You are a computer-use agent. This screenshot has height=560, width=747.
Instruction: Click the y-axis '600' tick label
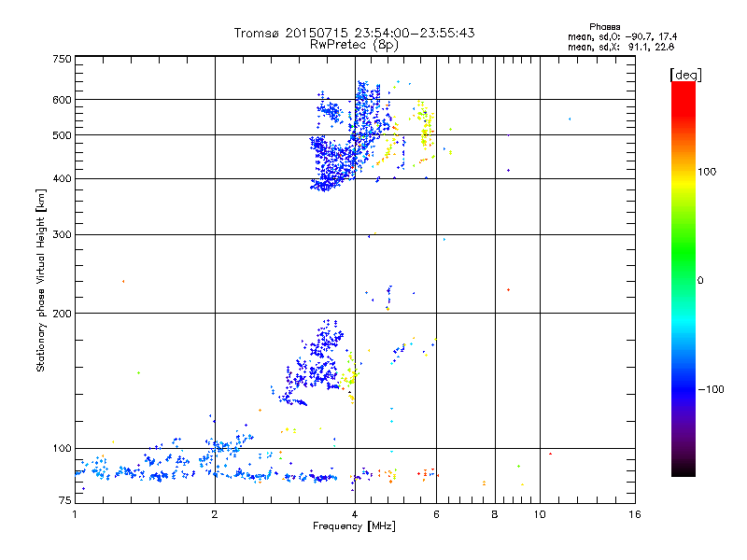coord(62,100)
